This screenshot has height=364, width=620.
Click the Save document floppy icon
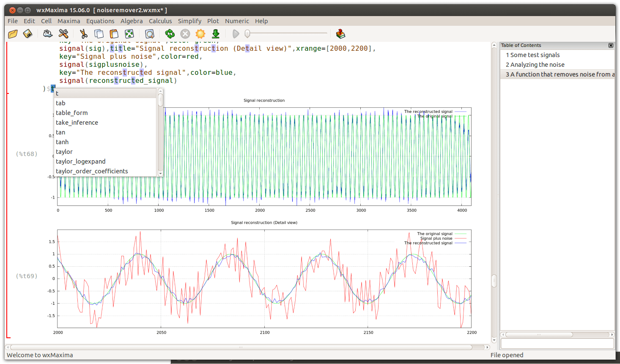coord(28,34)
